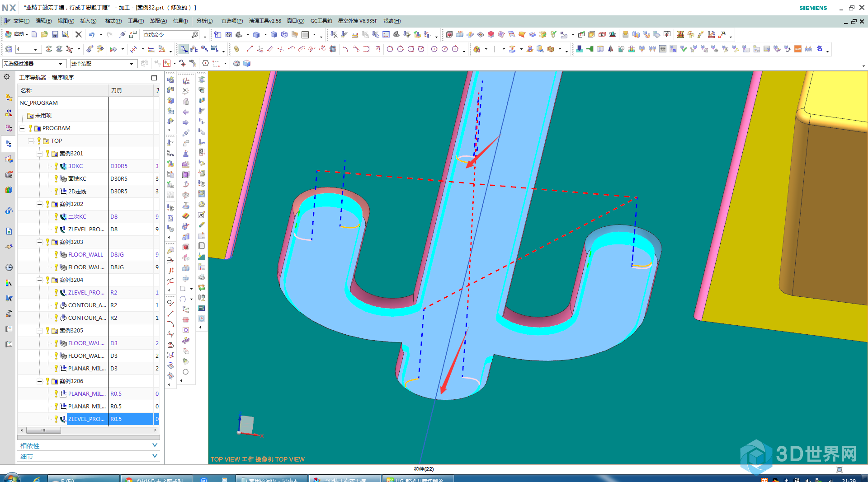Open the resource bar settings gear
The image size is (868, 482).
(x=7, y=77)
